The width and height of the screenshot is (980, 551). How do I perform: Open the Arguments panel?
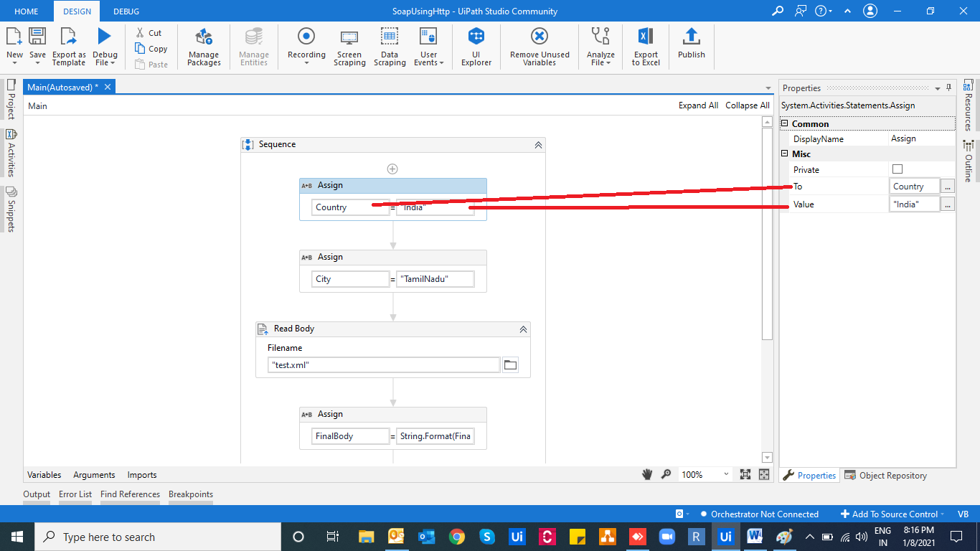click(94, 475)
